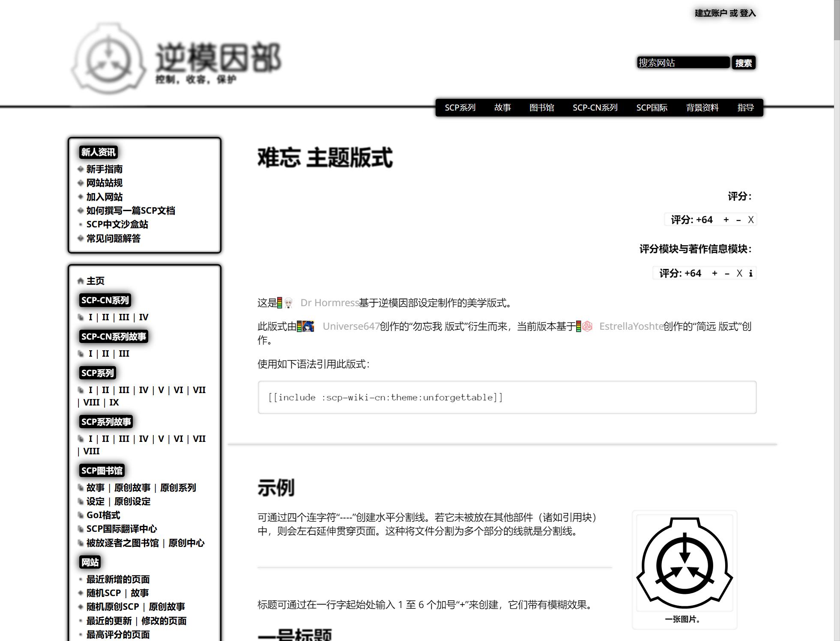Open SCP-CN系列 top navigation menu
This screenshot has width=840, height=641.
pos(595,107)
